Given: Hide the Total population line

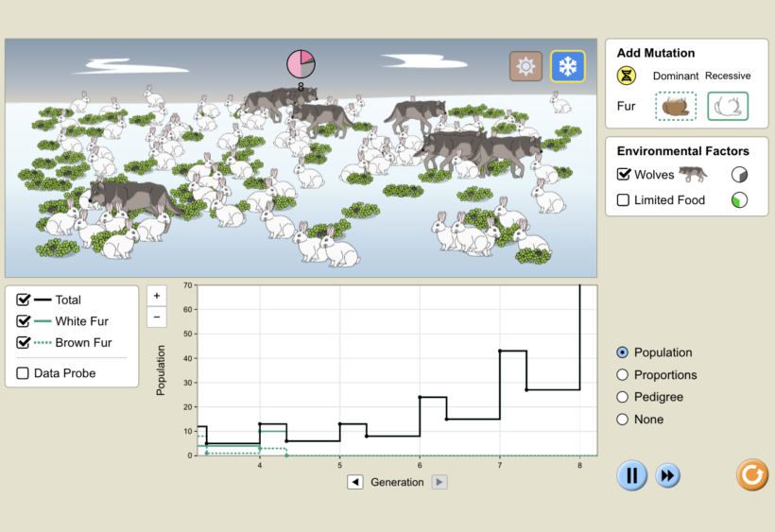Looking at the screenshot, I should point(25,300).
